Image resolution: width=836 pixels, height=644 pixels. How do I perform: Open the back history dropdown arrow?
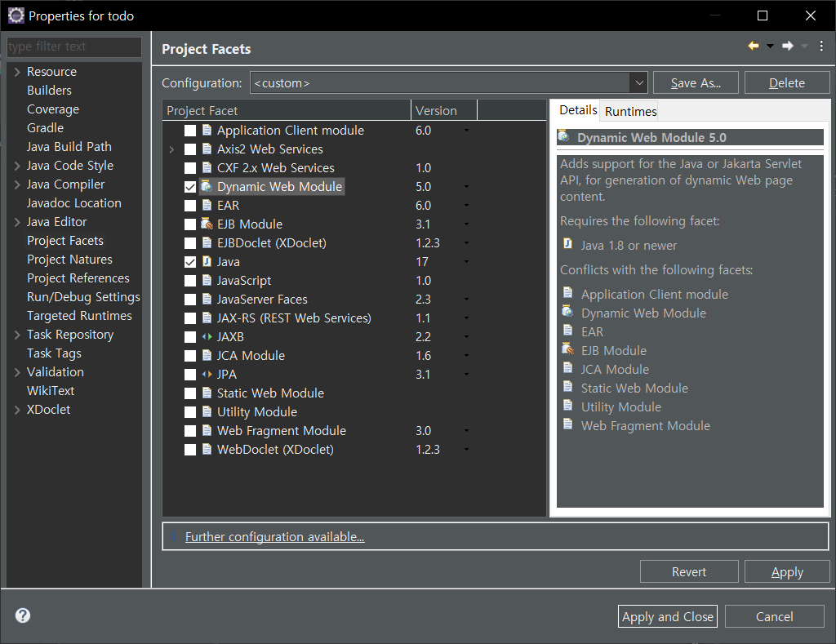[x=770, y=46]
